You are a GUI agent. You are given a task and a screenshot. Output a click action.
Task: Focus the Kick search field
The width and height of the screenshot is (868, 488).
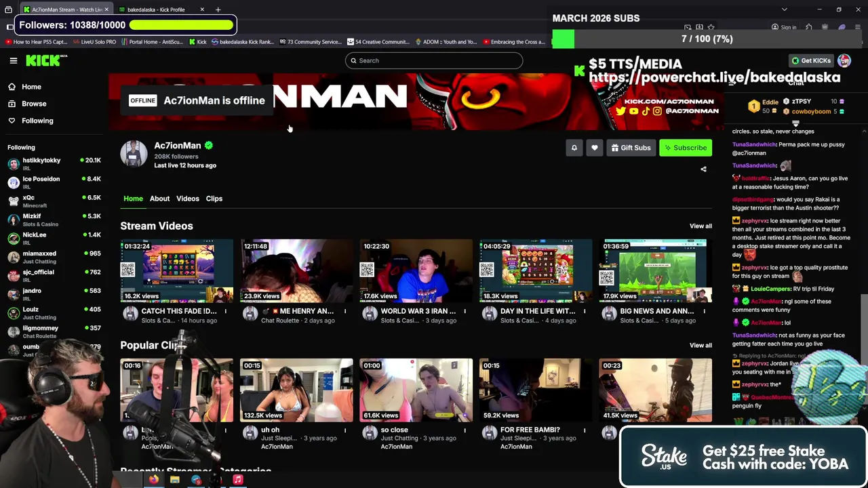(x=434, y=60)
